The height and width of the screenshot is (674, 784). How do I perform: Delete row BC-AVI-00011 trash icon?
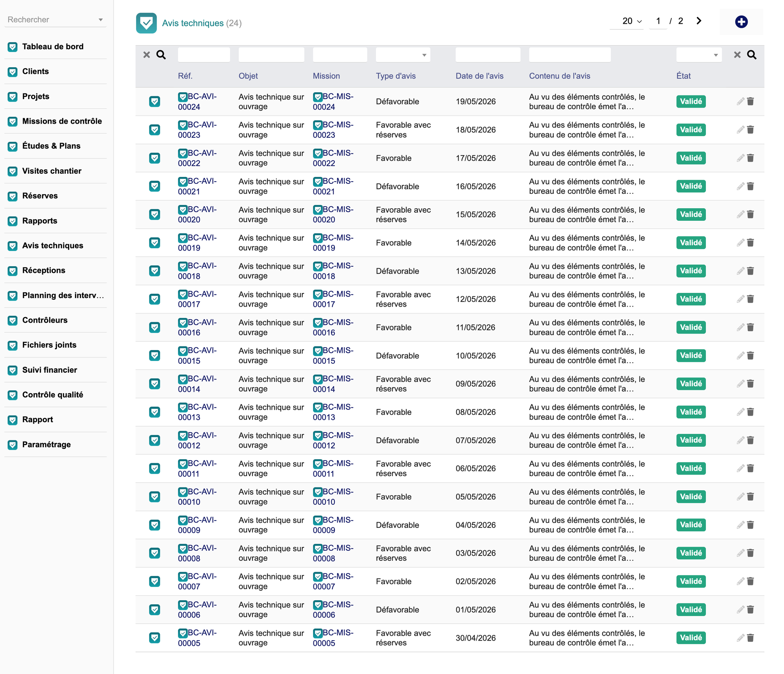point(751,468)
